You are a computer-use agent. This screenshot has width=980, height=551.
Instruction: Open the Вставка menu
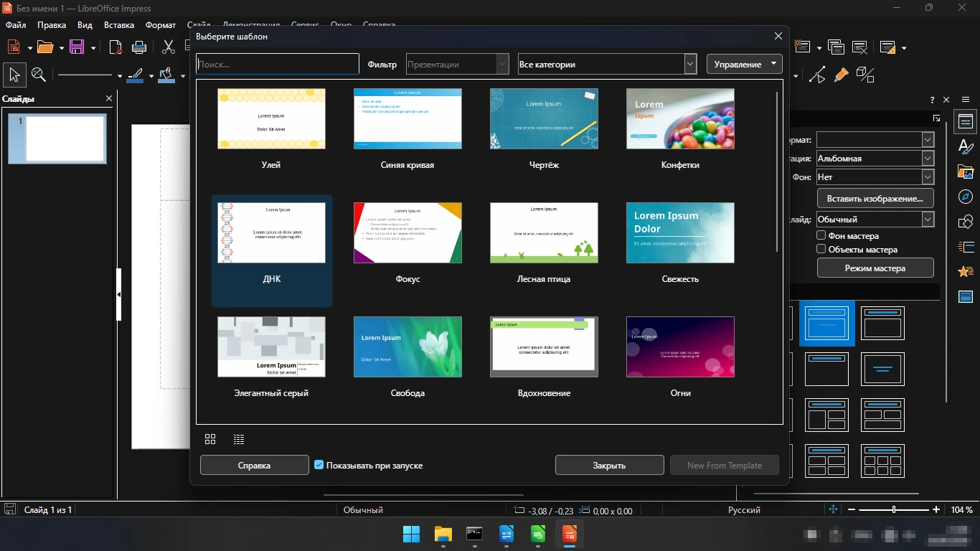[119, 25]
